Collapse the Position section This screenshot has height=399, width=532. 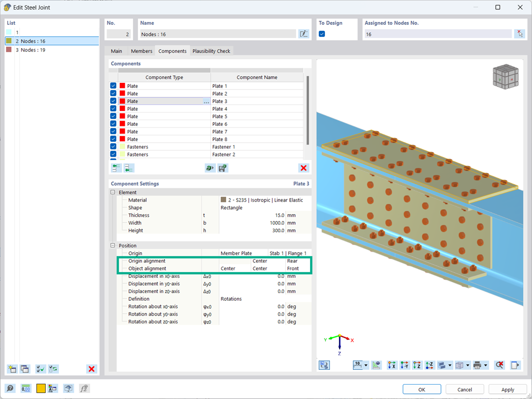click(113, 246)
